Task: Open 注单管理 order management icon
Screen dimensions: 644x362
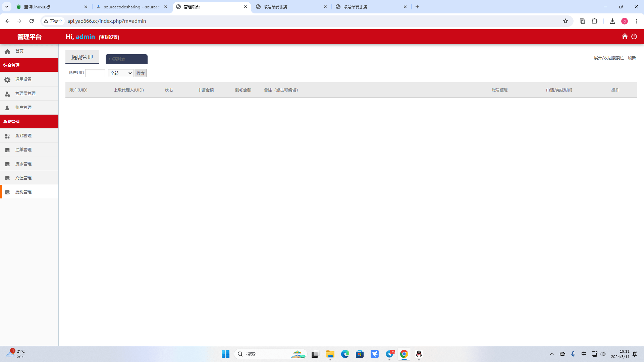Action: (7, 150)
